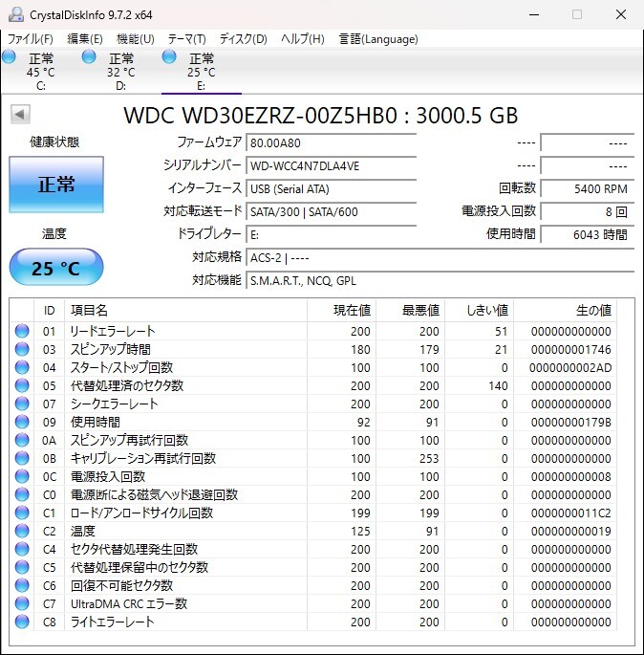
Task: Click status orb in row 04 スタート/ストップ回数
Action: [22, 367]
